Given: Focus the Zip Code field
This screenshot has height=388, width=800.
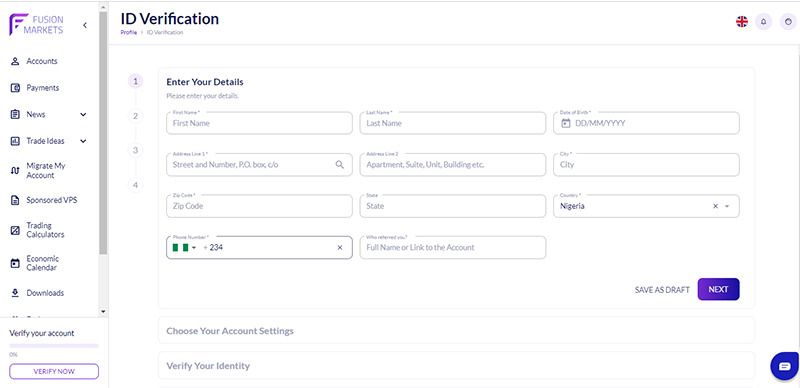Looking at the screenshot, I should 259,206.
